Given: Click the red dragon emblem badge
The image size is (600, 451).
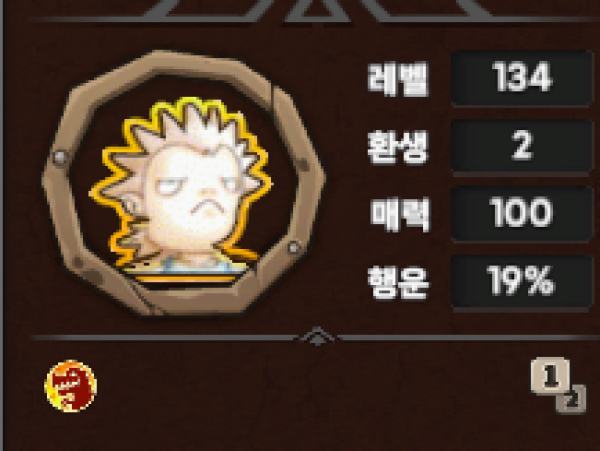Looking at the screenshot, I should [71, 386].
